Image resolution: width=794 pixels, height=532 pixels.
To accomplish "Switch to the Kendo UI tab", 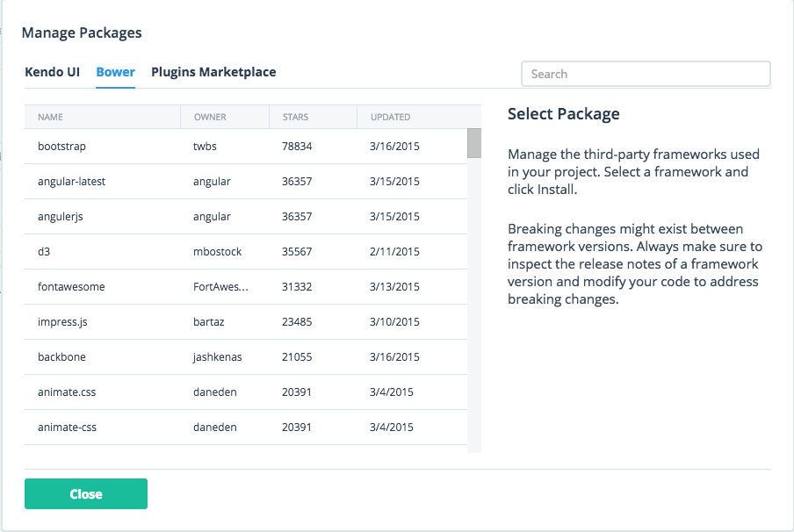I will tap(52, 72).
